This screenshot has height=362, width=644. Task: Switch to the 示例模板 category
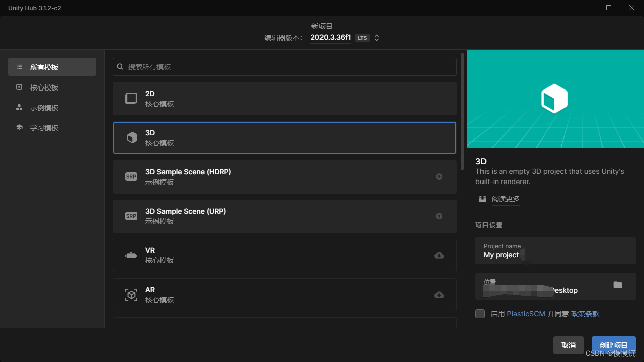click(52, 107)
